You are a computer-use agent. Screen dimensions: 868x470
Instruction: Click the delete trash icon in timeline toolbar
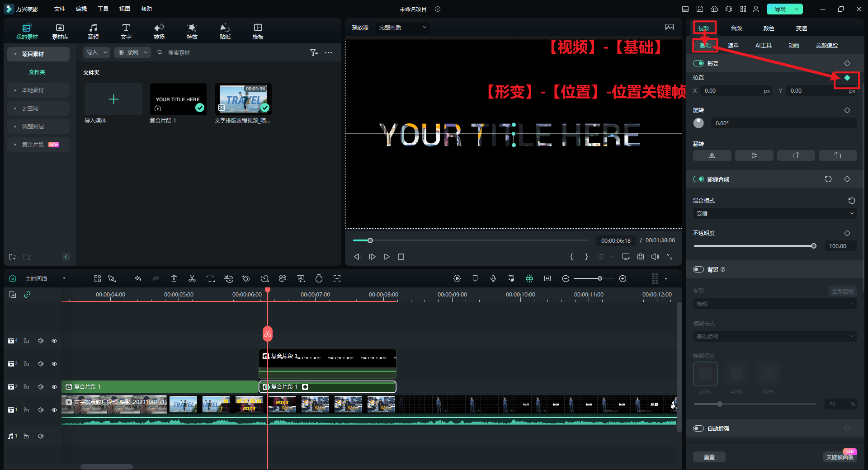tap(174, 279)
